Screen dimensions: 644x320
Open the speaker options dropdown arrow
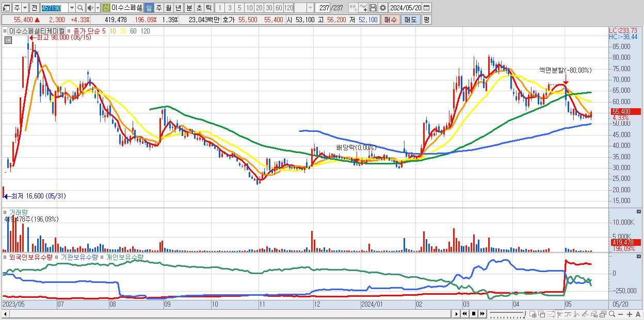click(98, 8)
